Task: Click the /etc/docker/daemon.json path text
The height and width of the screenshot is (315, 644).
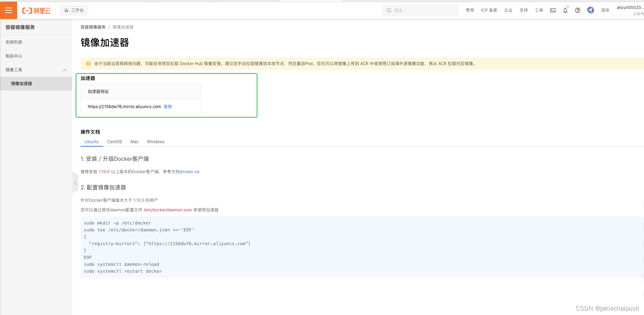Action: point(168,210)
